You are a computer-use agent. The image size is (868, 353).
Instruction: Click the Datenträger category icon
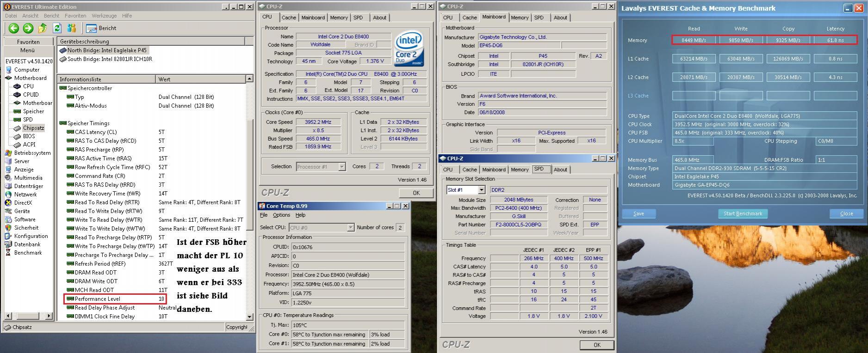[8, 186]
